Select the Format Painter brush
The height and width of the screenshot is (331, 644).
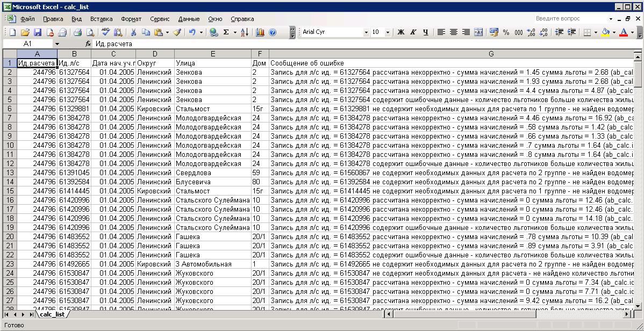pos(177,32)
